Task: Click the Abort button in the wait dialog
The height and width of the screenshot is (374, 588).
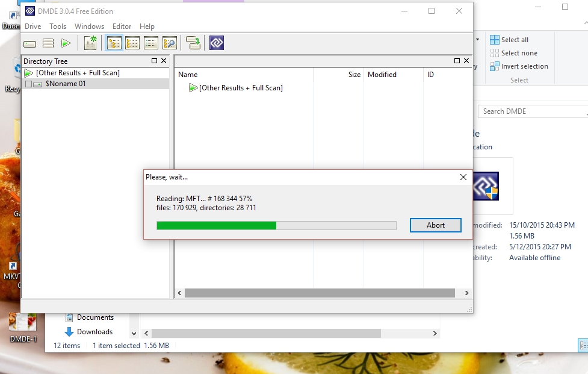Action: pos(435,225)
